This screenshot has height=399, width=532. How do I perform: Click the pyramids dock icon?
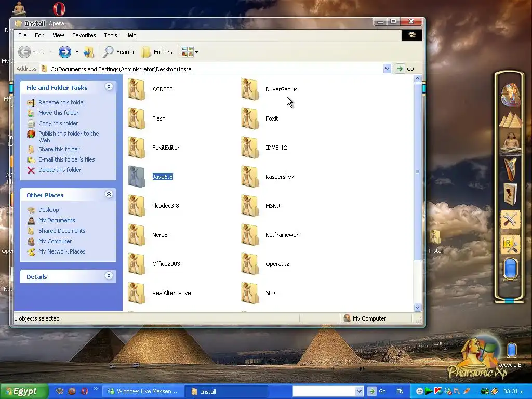coord(510,119)
